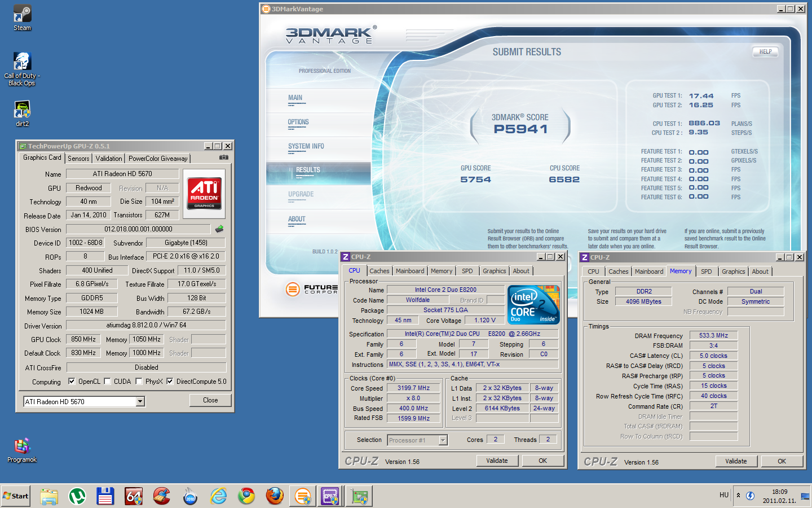This screenshot has width=812, height=508.
Task: Open the PowerColor Giveaway tab
Action: 158,159
